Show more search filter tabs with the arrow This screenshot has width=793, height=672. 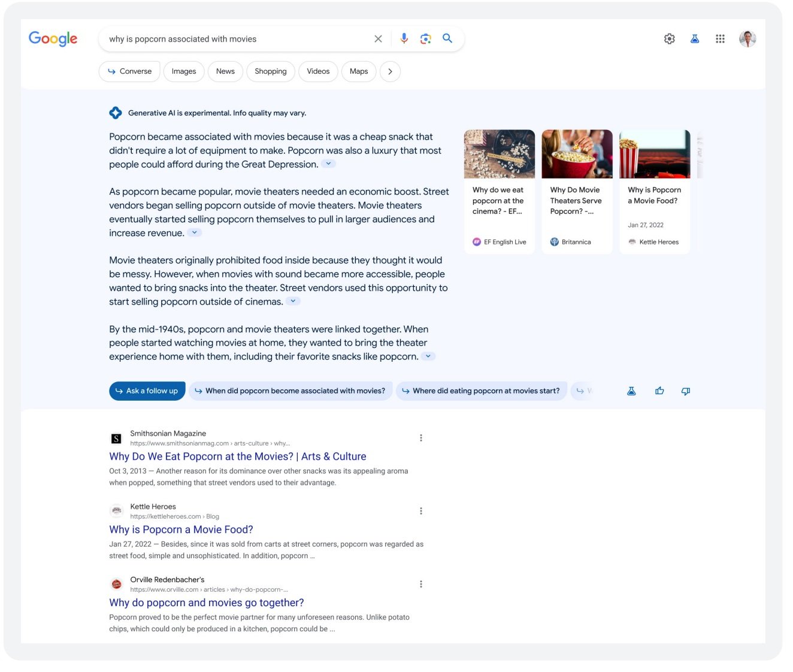pos(390,71)
